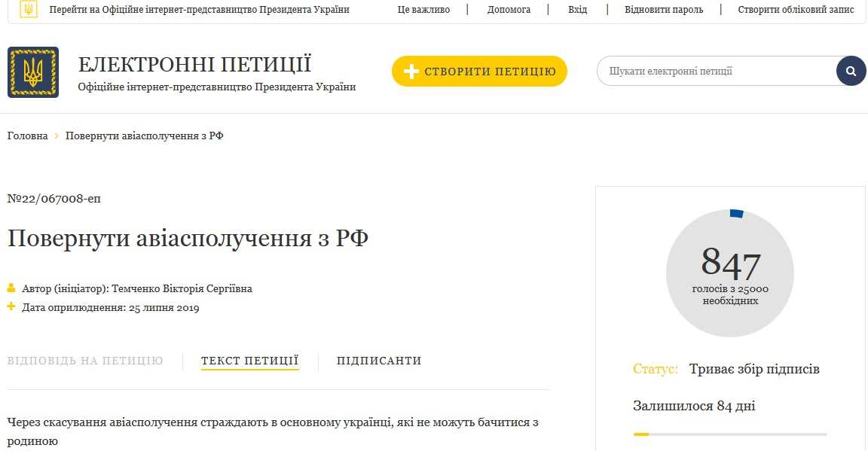Click the magnifier search button

851,72
